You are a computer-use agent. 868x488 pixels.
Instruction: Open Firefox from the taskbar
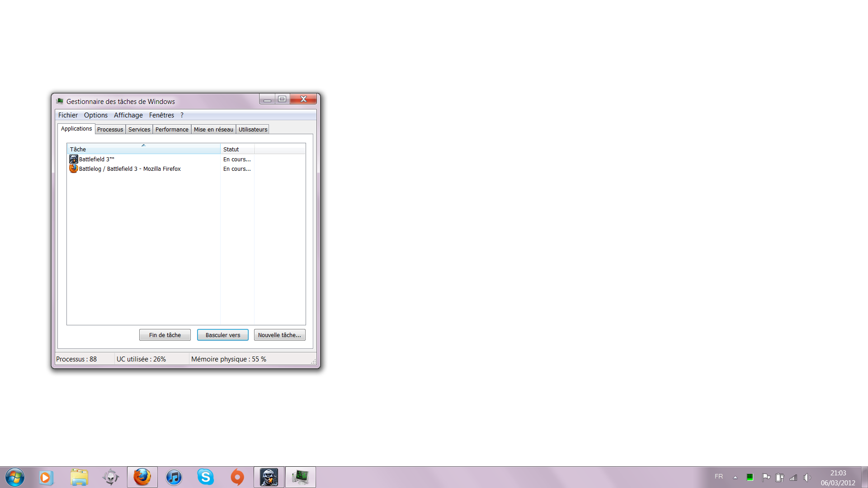142,477
